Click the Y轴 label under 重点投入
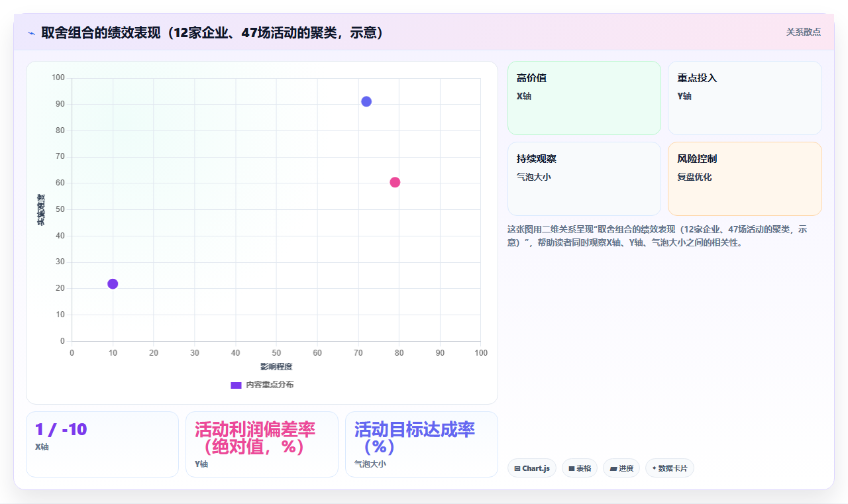 684,96
